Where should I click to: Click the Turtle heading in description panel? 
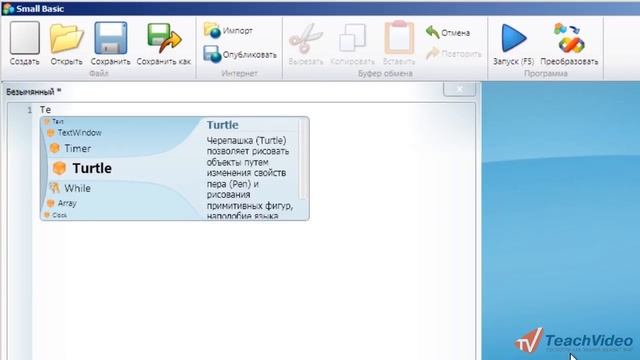pyautogui.click(x=222, y=125)
